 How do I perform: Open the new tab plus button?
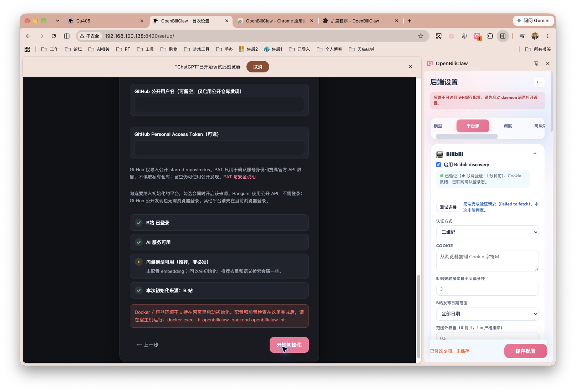click(409, 21)
